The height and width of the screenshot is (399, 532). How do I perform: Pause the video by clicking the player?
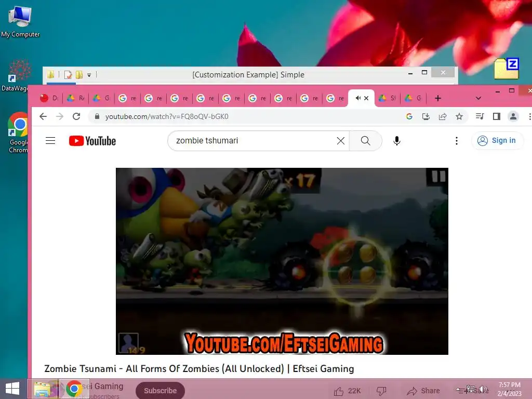(x=282, y=261)
